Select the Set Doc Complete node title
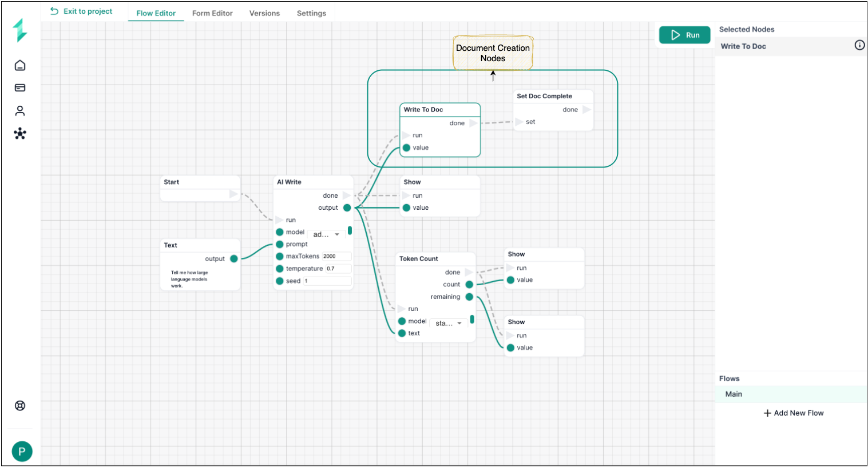 544,96
